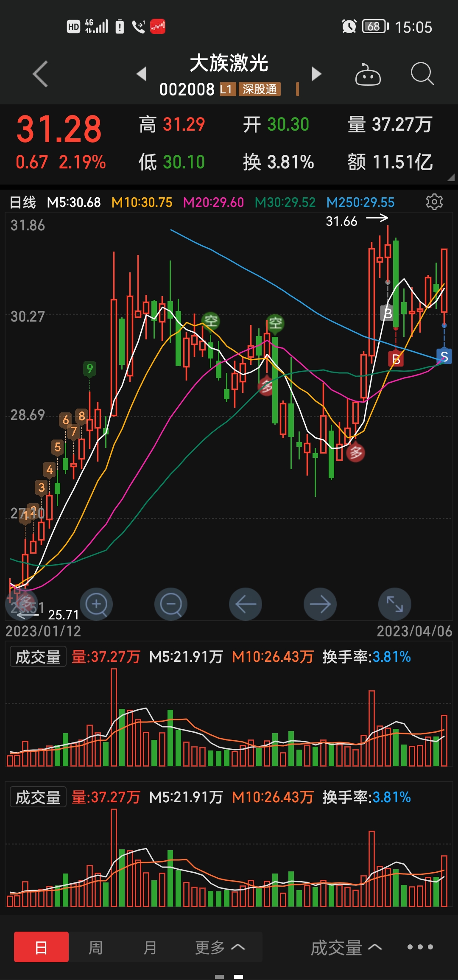Tap the M10:30.75 moving average label

pos(142,202)
